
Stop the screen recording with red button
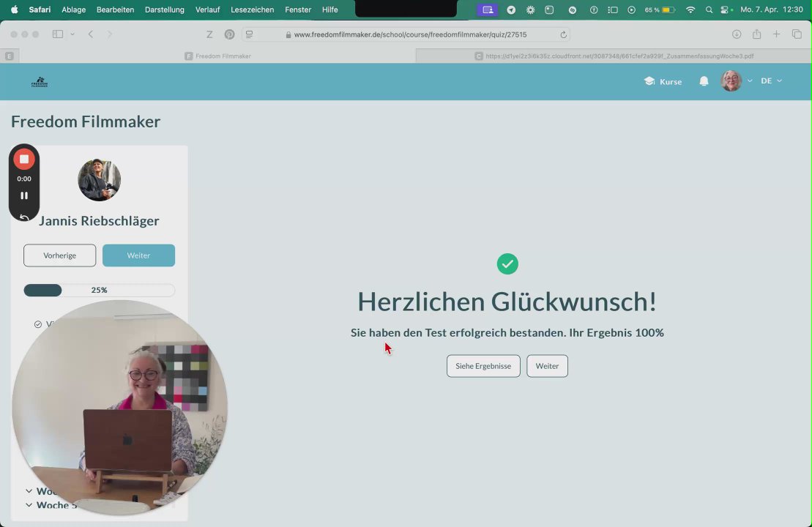coord(24,160)
